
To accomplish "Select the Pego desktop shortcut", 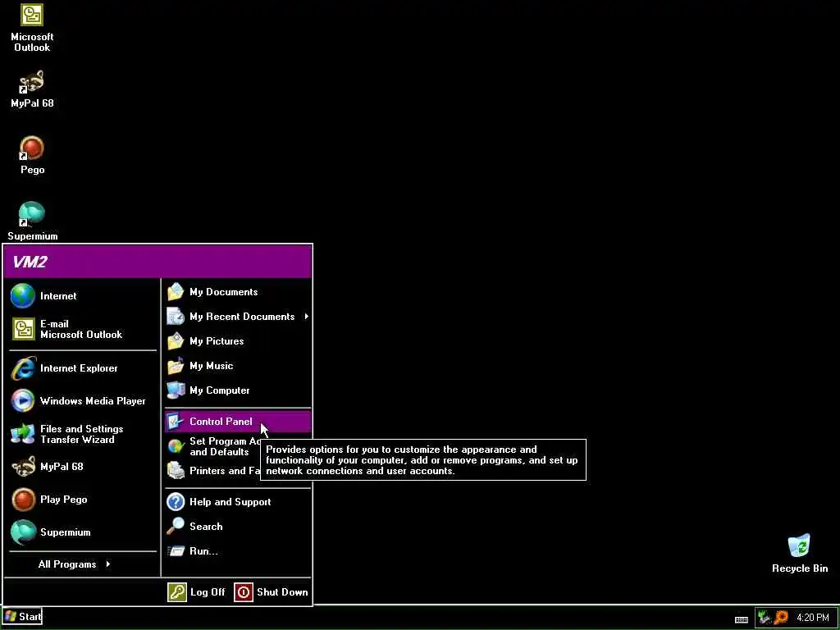I will pos(32,155).
